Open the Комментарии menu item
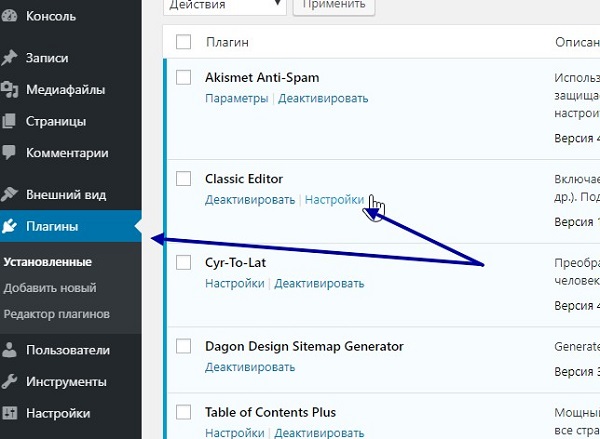This screenshot has height=439, width=600. 67,153
